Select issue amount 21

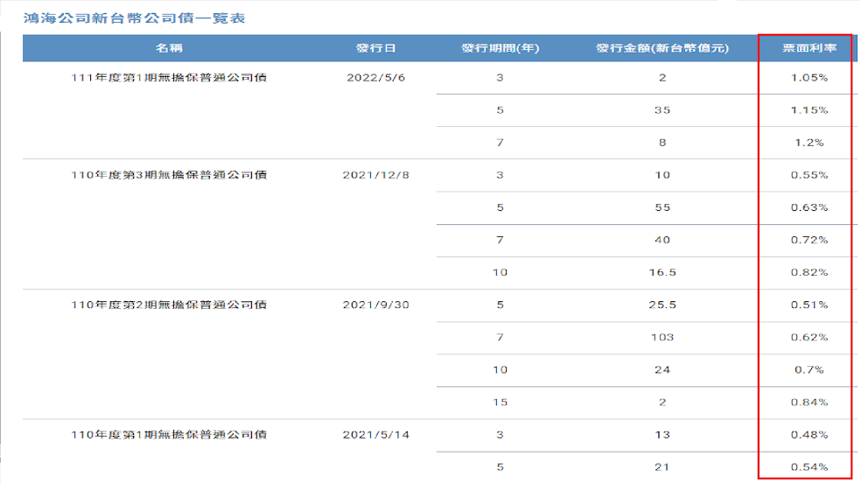[662, 467]
